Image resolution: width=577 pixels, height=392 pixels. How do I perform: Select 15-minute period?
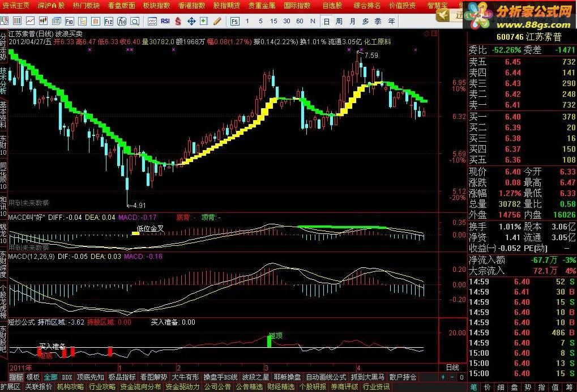click(x=273, y=21)
